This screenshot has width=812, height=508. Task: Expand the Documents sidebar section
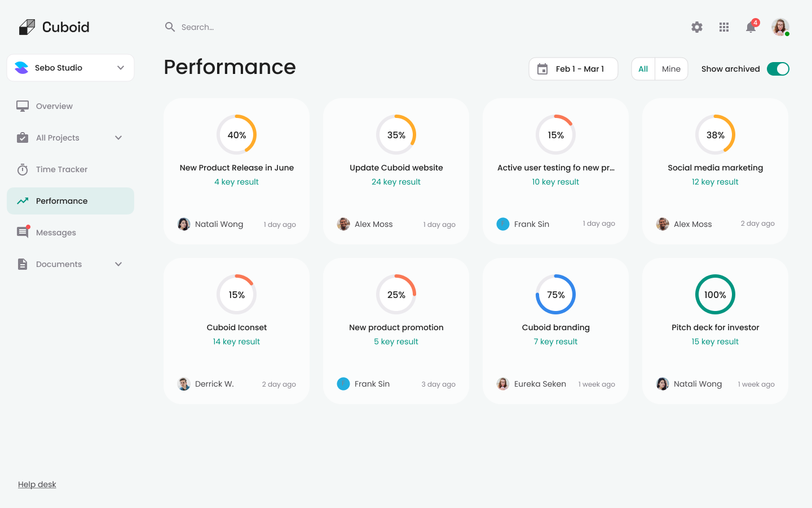(x=118, y=264)
